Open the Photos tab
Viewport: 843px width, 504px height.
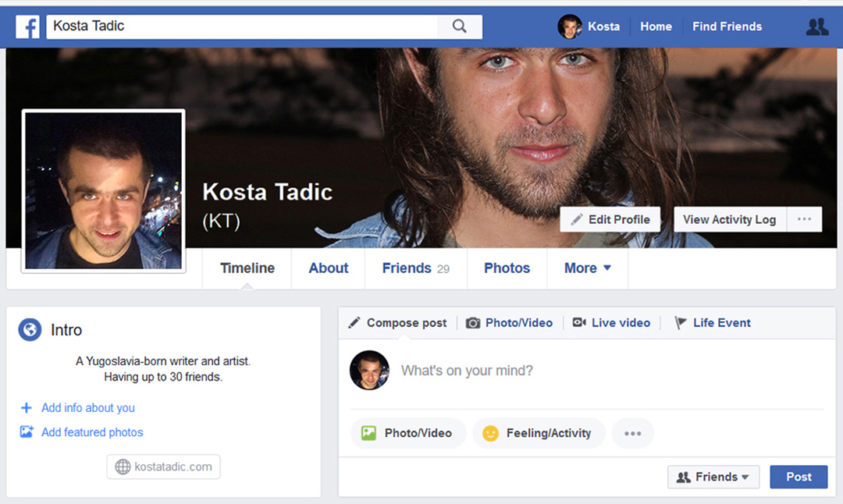(507, 268)
